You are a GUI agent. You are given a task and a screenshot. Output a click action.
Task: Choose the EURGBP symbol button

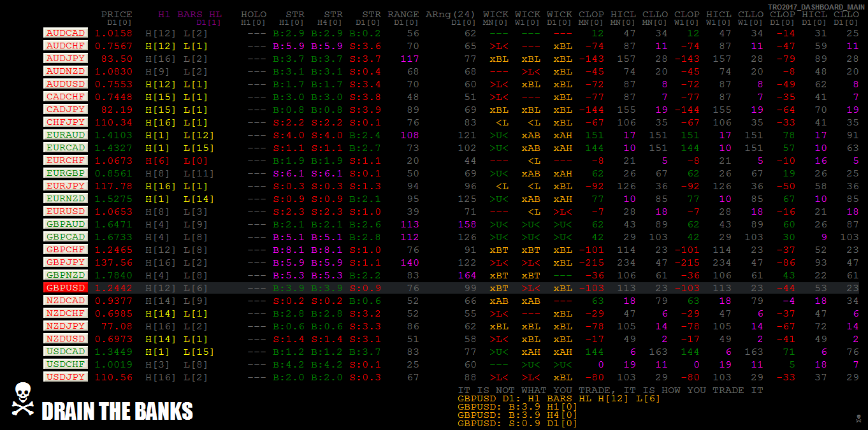pos(65,173)
